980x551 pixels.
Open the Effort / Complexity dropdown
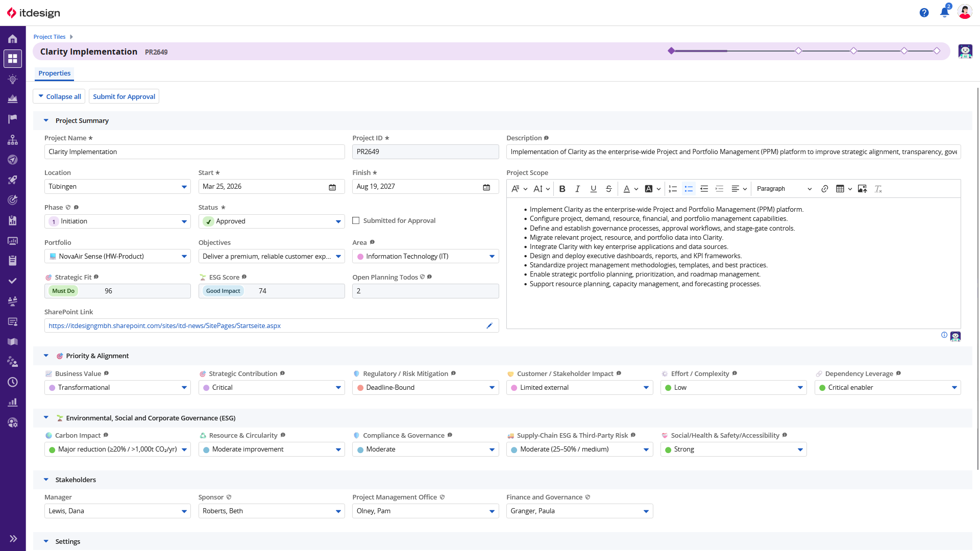(x=733, y=388)
